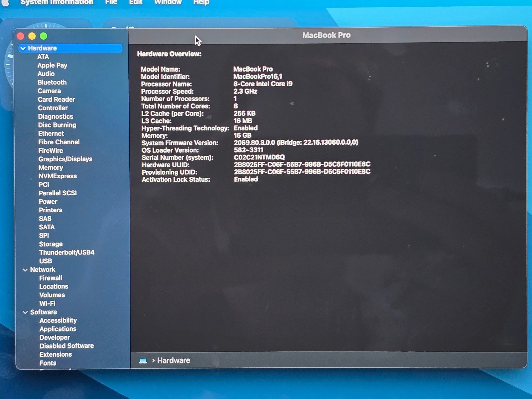The image size is (532, 399).
Task: Click the laptop icon in path bar
Action: 143,361
